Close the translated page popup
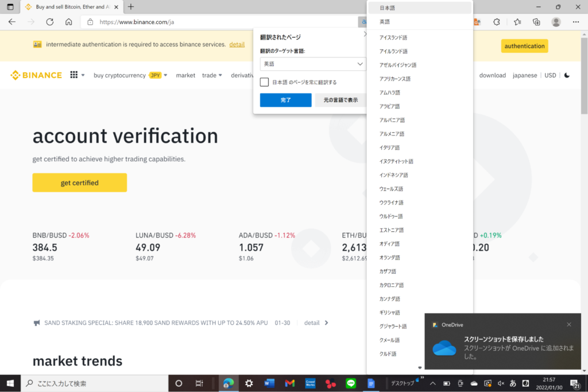This screenshot has width=588, height=392. (x=365, y=34)
